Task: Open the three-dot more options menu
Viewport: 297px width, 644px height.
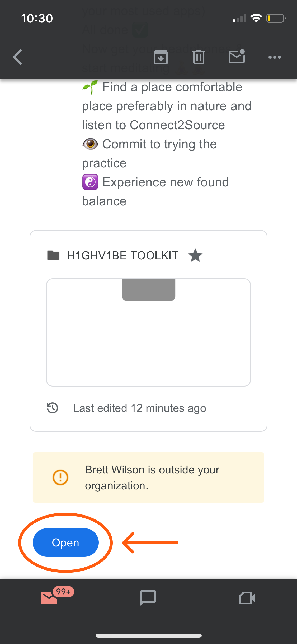Action: [275, 57]
